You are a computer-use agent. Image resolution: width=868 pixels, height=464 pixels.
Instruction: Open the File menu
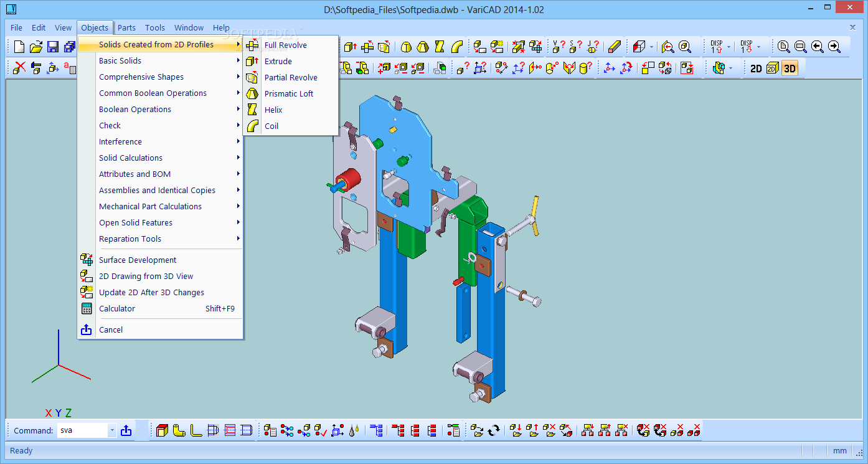pos(16,27)
